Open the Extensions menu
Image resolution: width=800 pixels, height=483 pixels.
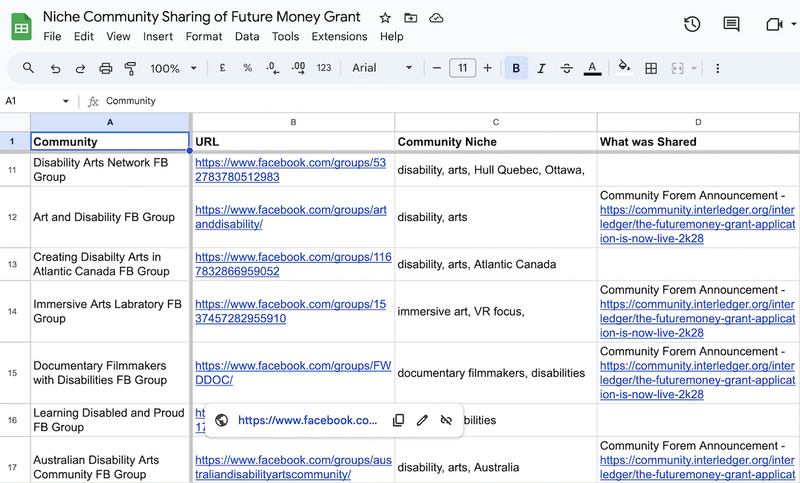tap(339, 36)
